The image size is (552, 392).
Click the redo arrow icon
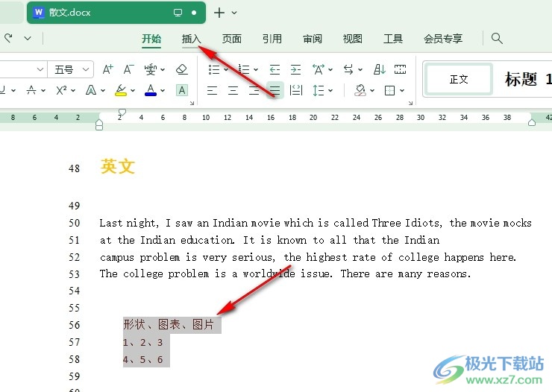tap(8, 37)
